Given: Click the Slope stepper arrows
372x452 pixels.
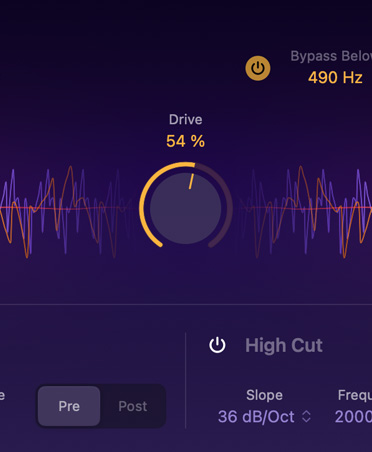Looking at the screenshot, I should tap(306, 417).
